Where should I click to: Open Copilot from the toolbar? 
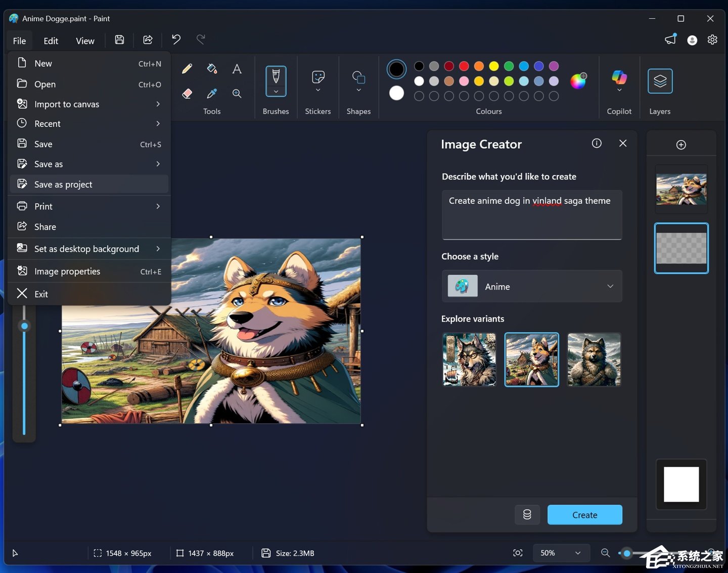pos(619,81)
